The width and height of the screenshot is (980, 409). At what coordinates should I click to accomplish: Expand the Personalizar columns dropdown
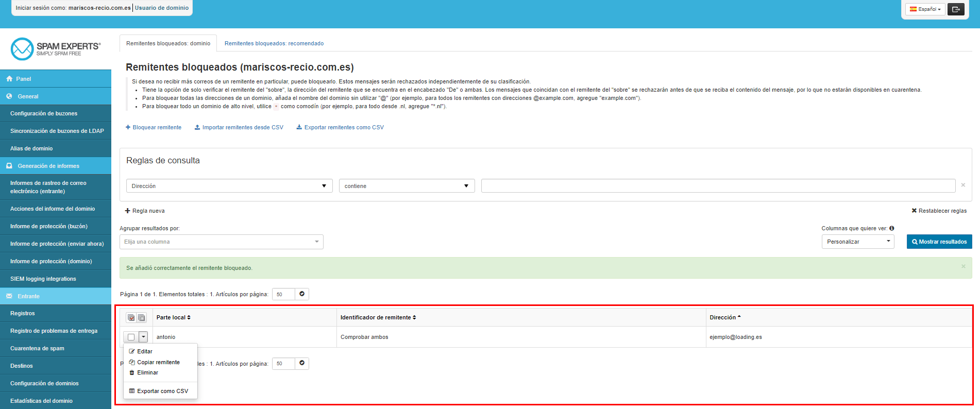tap(857, 242)
